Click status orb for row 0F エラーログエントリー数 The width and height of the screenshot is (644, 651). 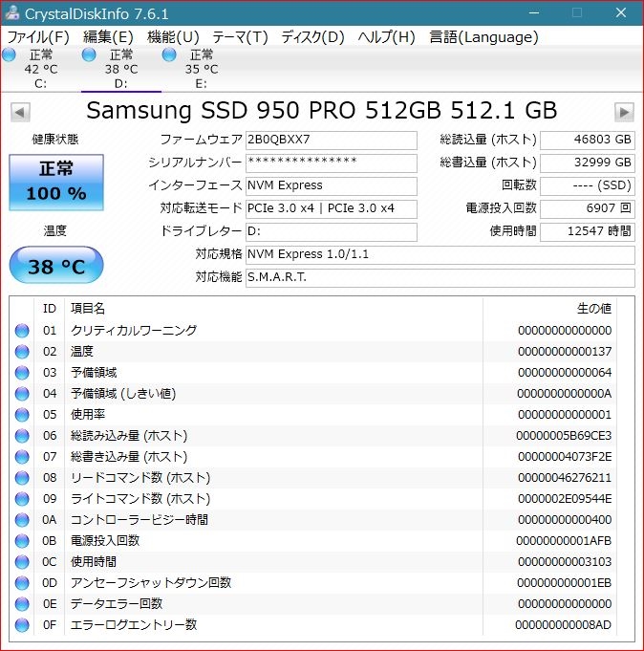(22, 625)
